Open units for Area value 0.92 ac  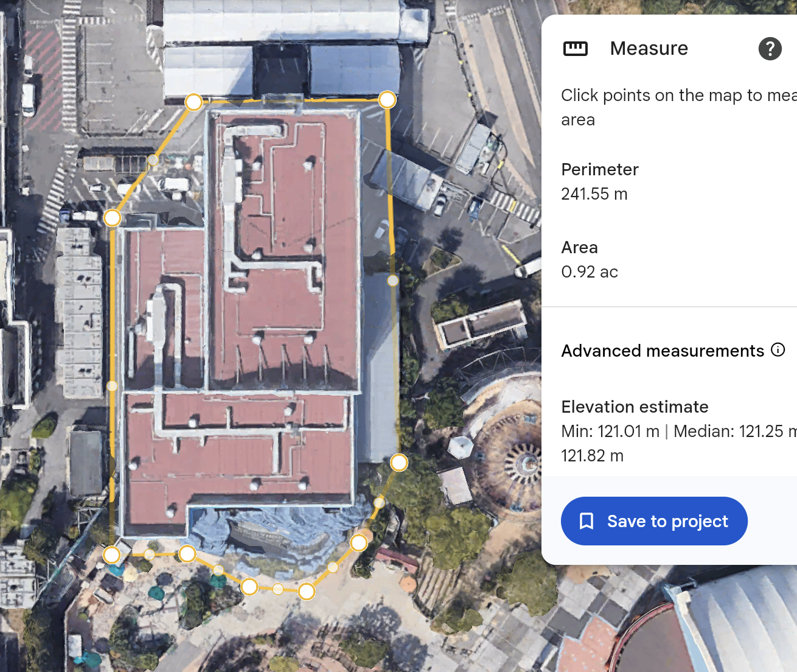(589, 272)
